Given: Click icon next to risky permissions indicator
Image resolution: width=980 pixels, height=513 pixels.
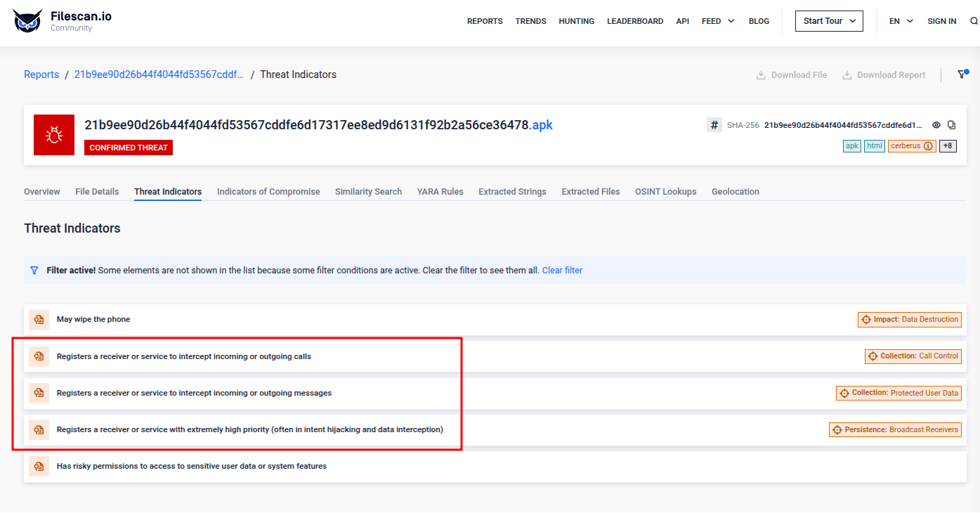Looking at the screenshot, I should (39, 467).
